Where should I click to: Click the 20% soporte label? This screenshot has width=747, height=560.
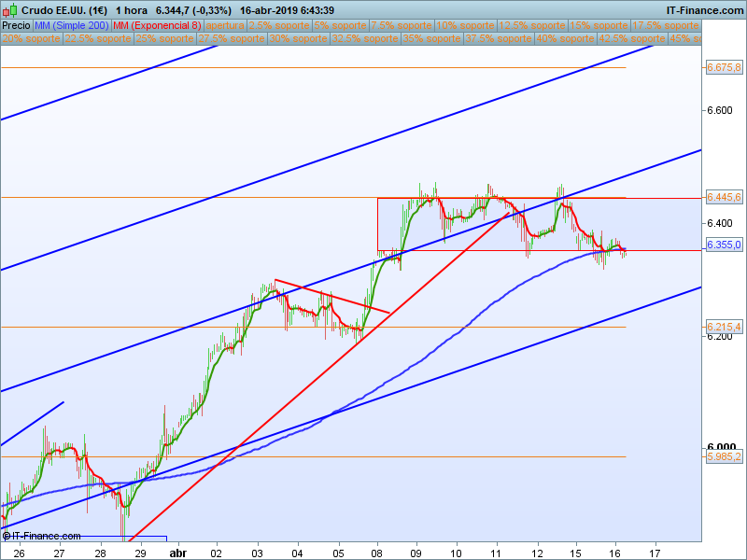click(32, 38)
